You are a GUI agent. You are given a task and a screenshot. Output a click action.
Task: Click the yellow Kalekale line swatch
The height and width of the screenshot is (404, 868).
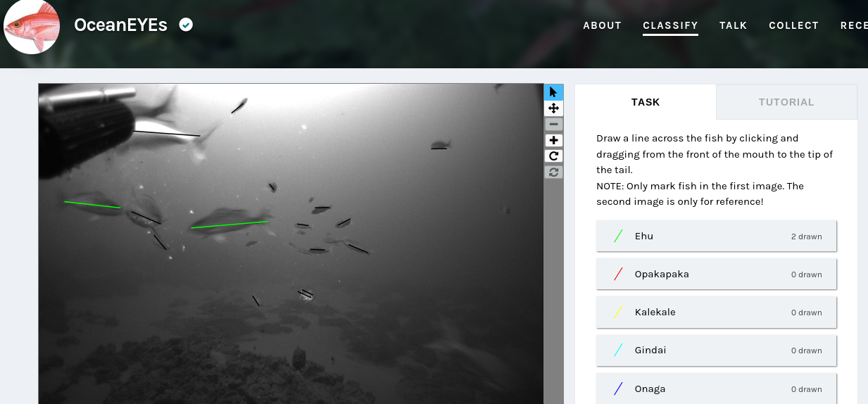coord(618,312)
